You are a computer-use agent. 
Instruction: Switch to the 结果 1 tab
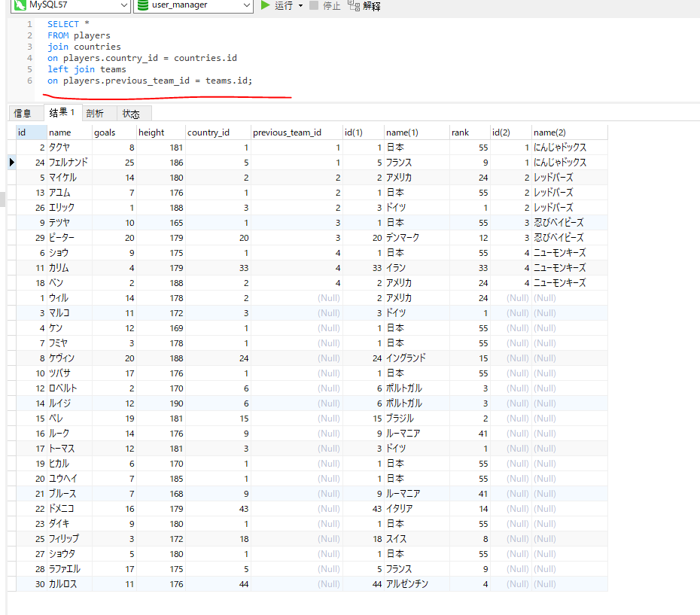62,113
